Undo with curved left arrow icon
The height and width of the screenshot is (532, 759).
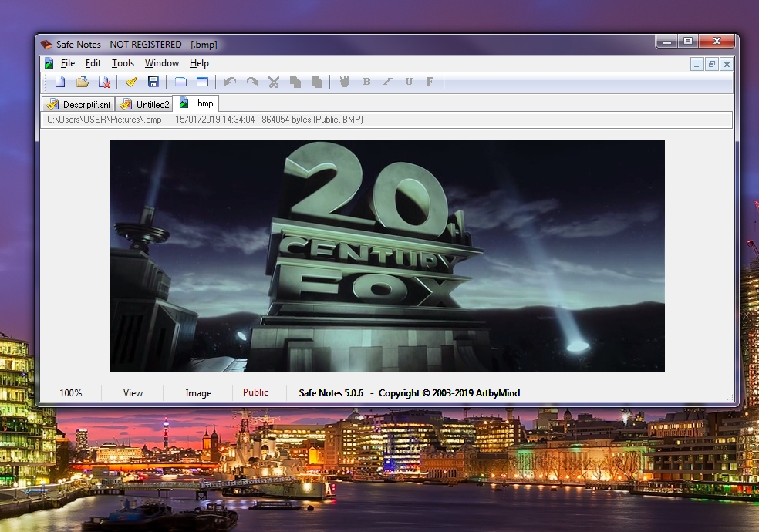(231, 82)
